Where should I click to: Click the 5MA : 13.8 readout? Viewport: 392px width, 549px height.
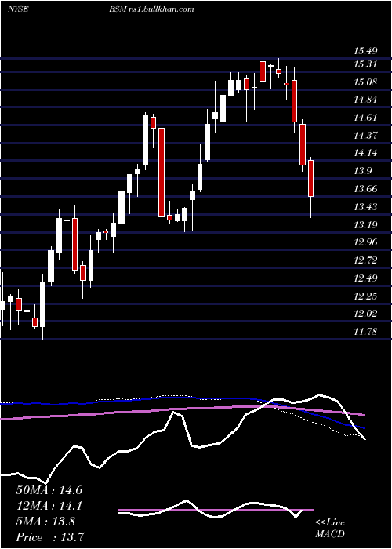(45, 522)
